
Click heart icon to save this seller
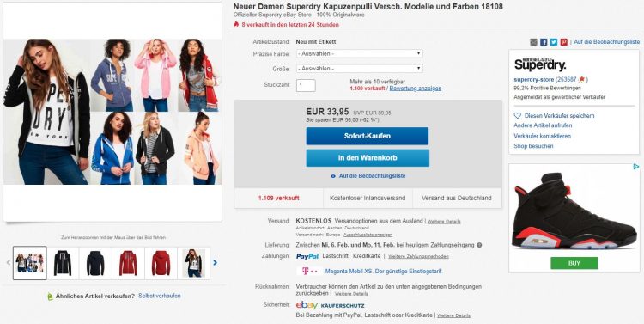(x=518, y=116)
